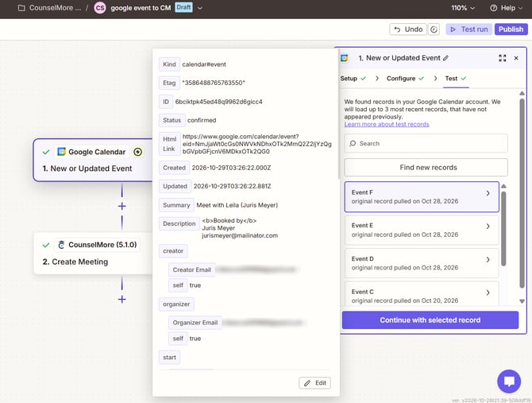Switch to the Setup tab
The width and height of the screenshot is (532, 403).
tap(353, 79)
